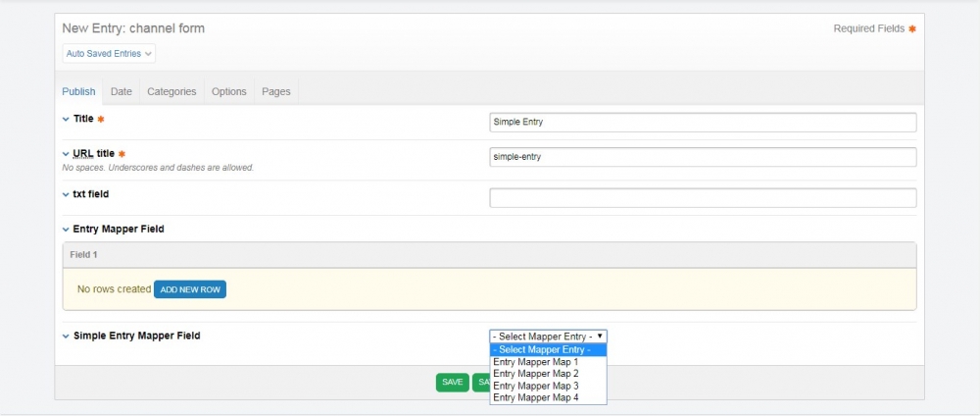Select Entry Mapper Map 3 from list
This screenshot has width=980, height=416.
536,386
